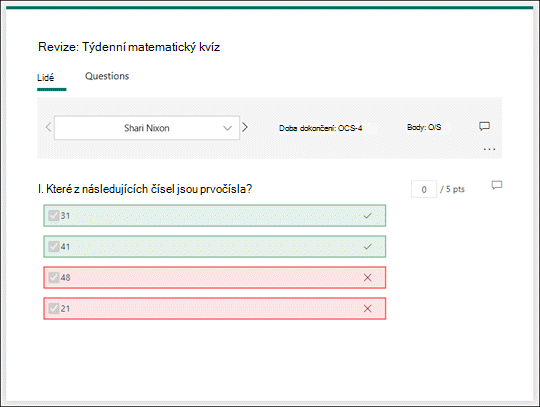The image size is (540, 407).
Task: Toggle checkbox for answer 31
Action: pos(54,216)
